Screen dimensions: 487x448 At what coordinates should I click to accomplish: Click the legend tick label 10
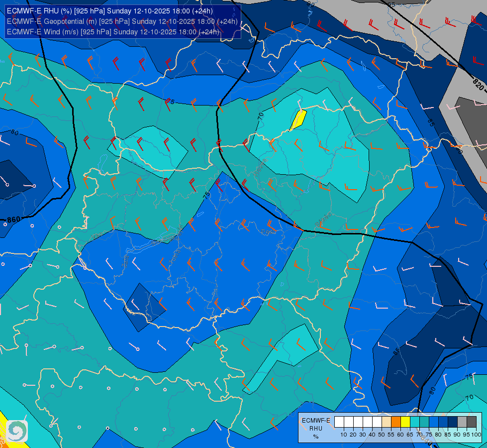click(344, 435)
